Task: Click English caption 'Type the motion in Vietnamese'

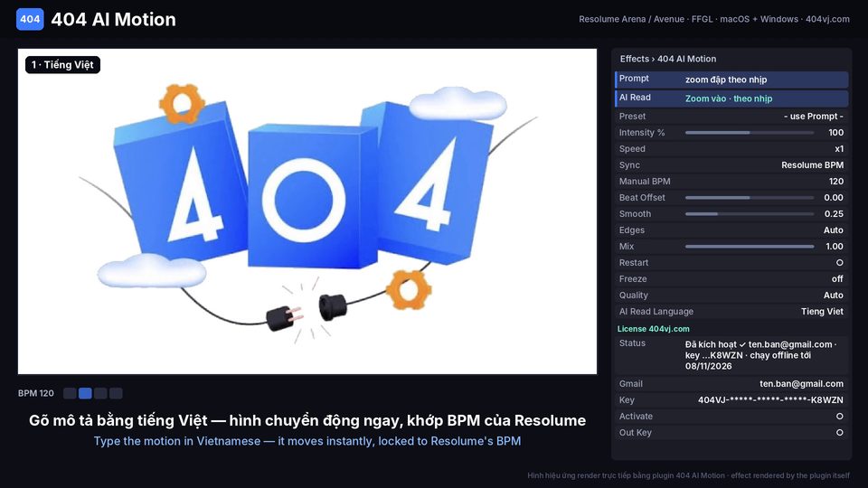Action: point(177,441)
